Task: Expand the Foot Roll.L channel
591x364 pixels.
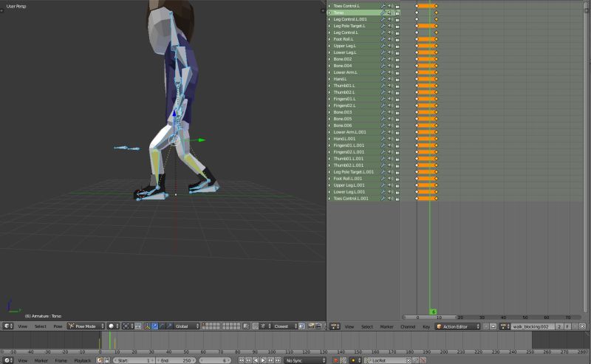Action: pyautogui.click(x=329, y=39)
